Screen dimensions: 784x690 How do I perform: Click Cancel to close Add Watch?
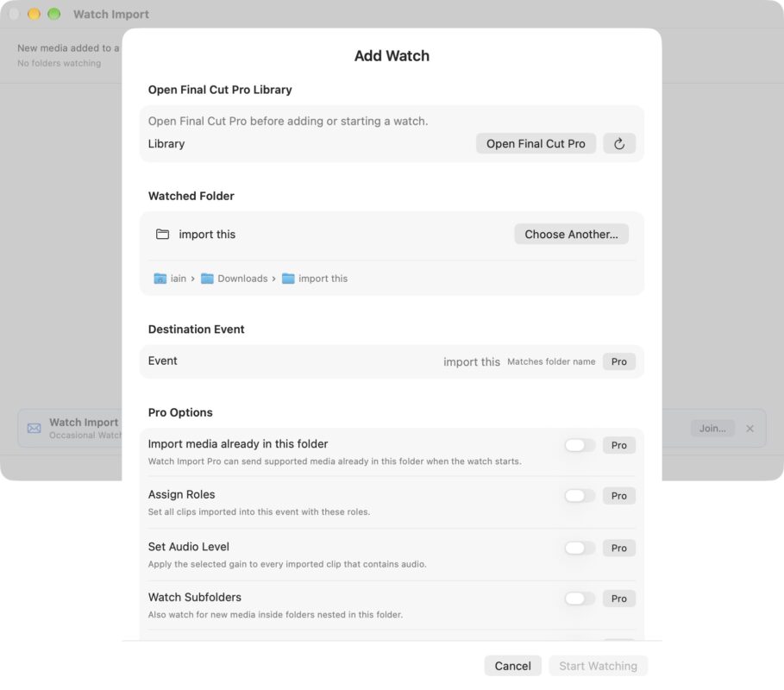point(512,666)
